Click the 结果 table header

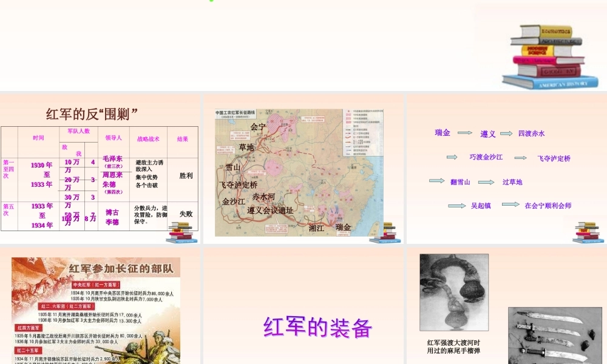[182, 139]
